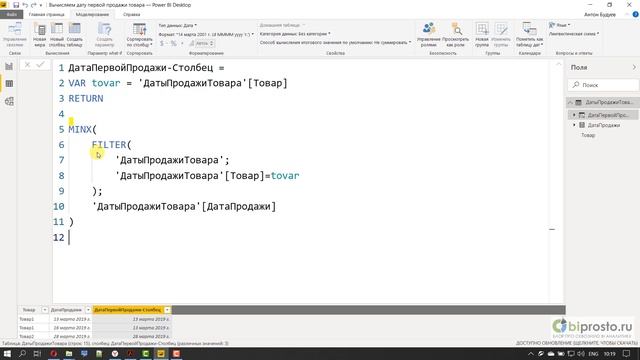This screenshot has height=360, width=640.
Task: Open Сортировать по столбцу dropdown
Action: pos(139,35)
